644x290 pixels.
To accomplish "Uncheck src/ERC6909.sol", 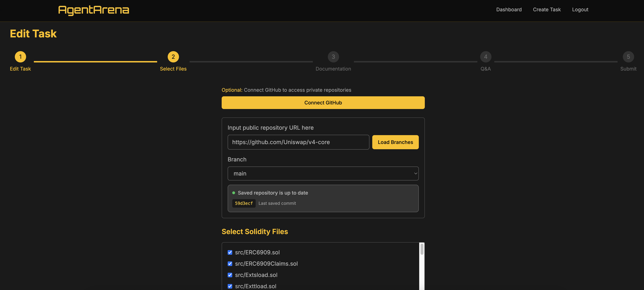I will pos(230,252).
